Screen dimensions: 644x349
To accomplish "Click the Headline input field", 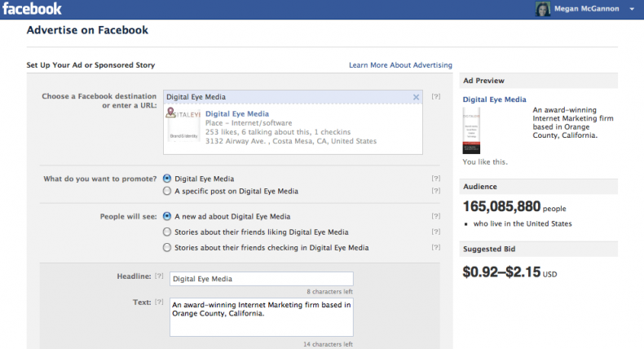I will (x=261, y=279).
